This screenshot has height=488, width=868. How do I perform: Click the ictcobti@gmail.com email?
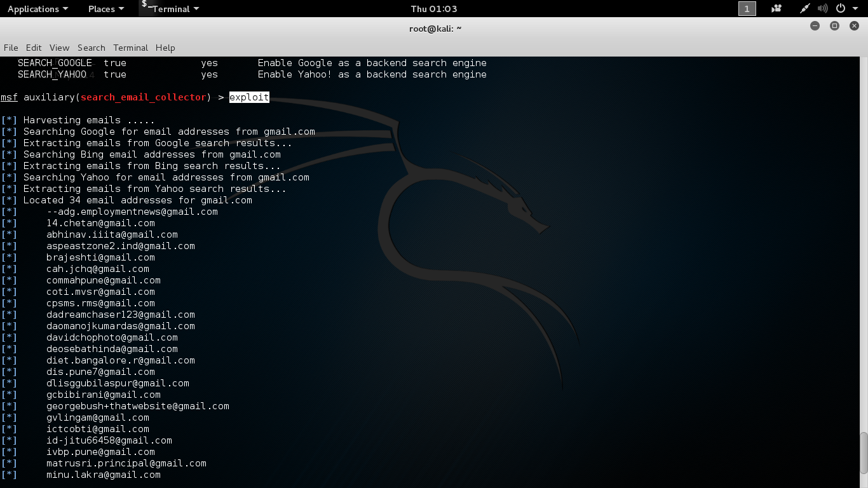click(x=98, y=429)
